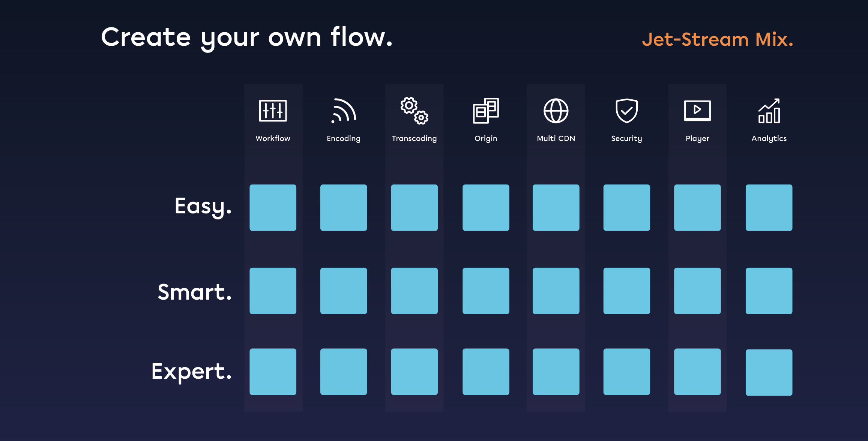Select the Workflow icon
Viewport: 868px width, 441px height.
(x=273, y=111)
